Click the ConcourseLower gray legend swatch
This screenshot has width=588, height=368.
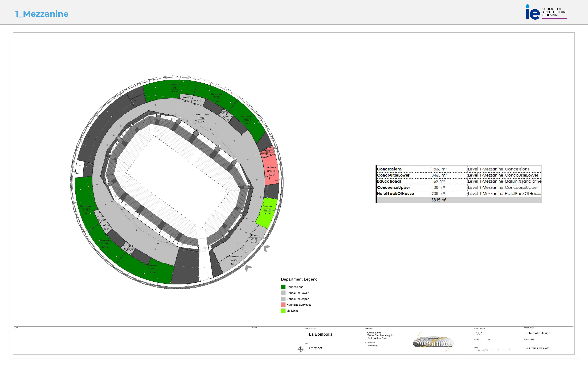click(283, 293)
